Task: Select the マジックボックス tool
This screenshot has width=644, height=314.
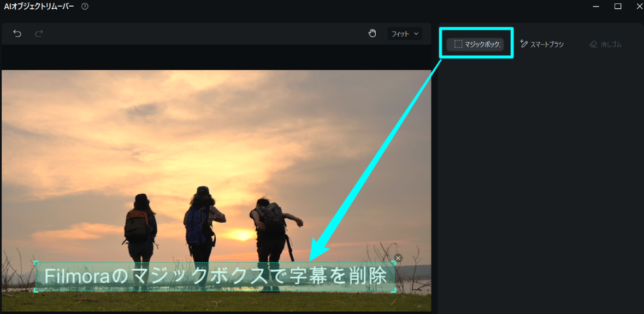Action: (x=475, y=44)
